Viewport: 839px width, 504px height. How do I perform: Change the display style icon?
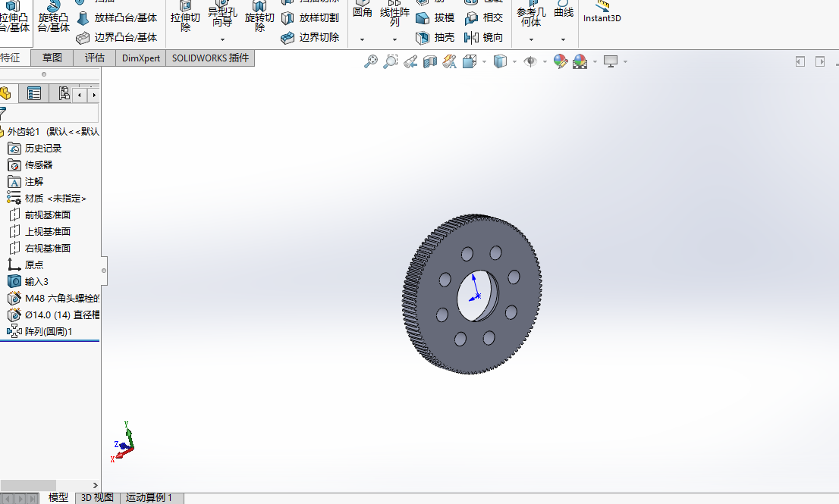[x=501, y=61]
